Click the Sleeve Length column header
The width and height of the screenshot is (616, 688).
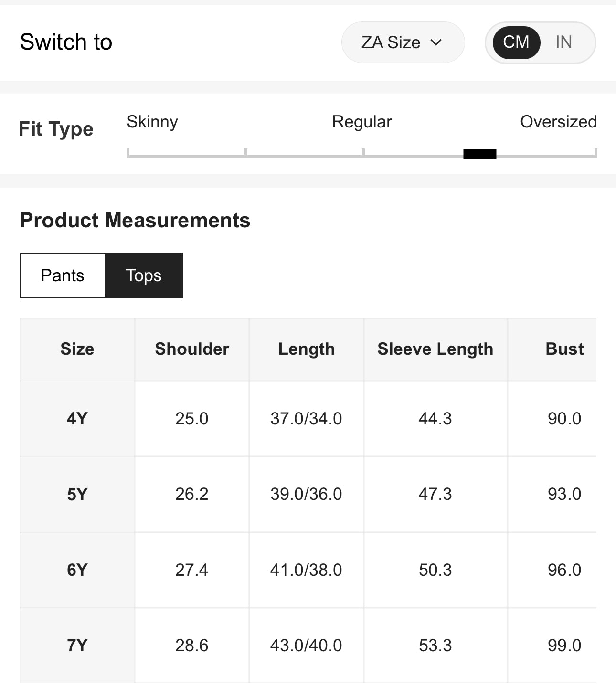click(435, 349)
